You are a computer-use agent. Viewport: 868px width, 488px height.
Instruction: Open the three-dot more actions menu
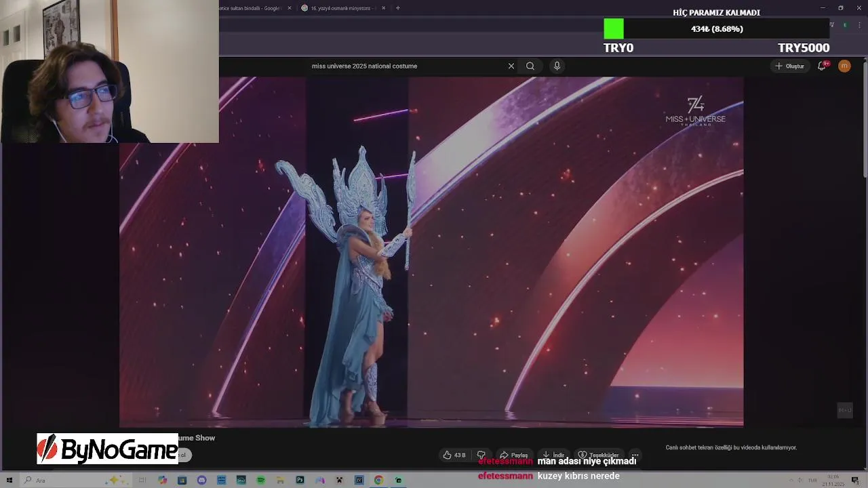click(635, 455)
